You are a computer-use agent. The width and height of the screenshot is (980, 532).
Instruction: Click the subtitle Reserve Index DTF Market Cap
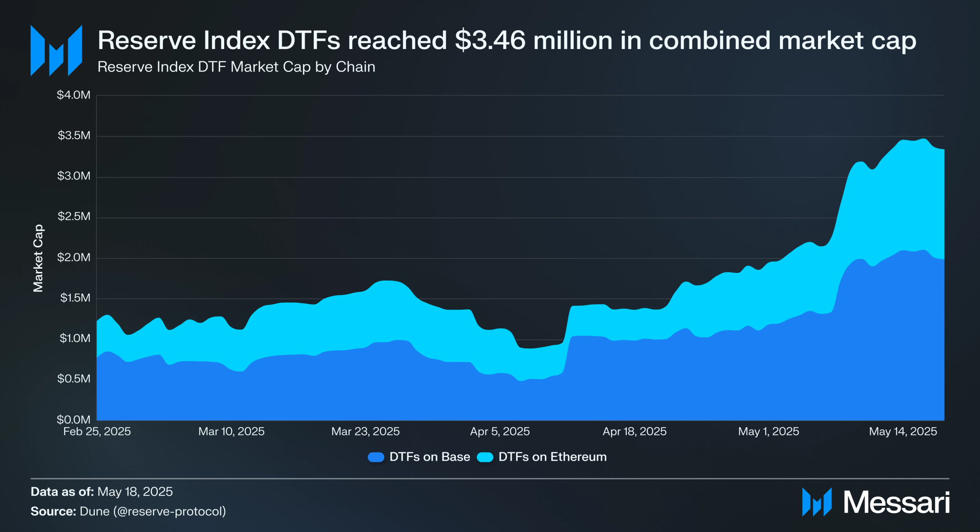[236, 67]
